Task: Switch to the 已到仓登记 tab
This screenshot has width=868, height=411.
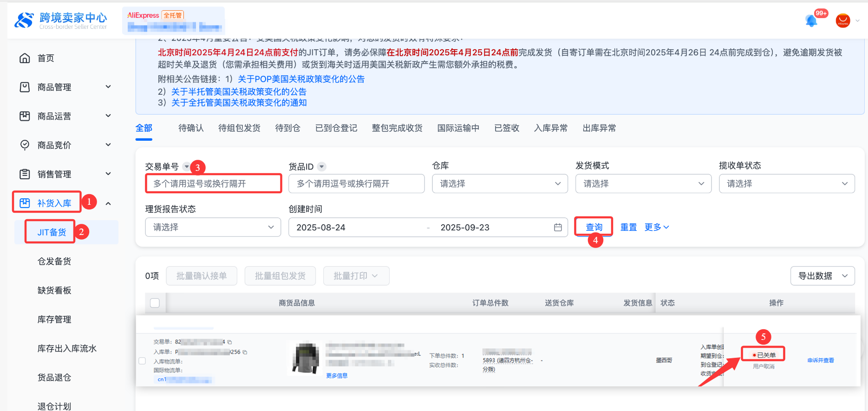Action: pos(336,128)
